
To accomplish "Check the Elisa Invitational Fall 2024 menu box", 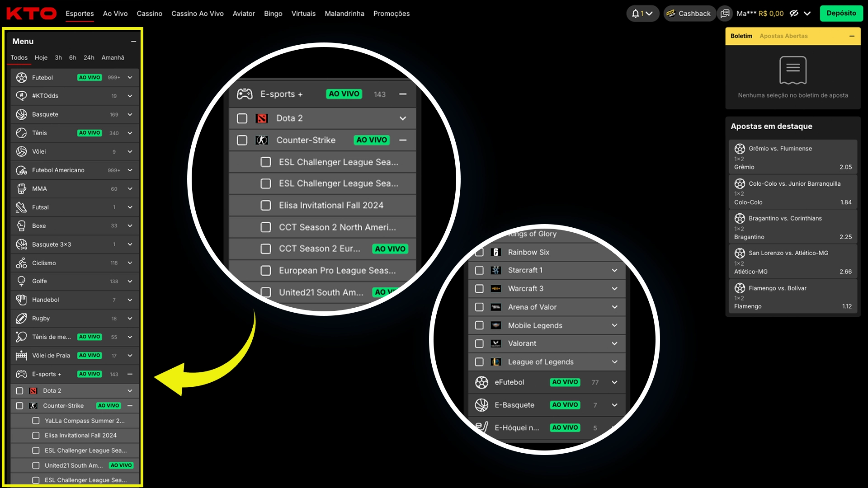I will click(x=36, y=436).
